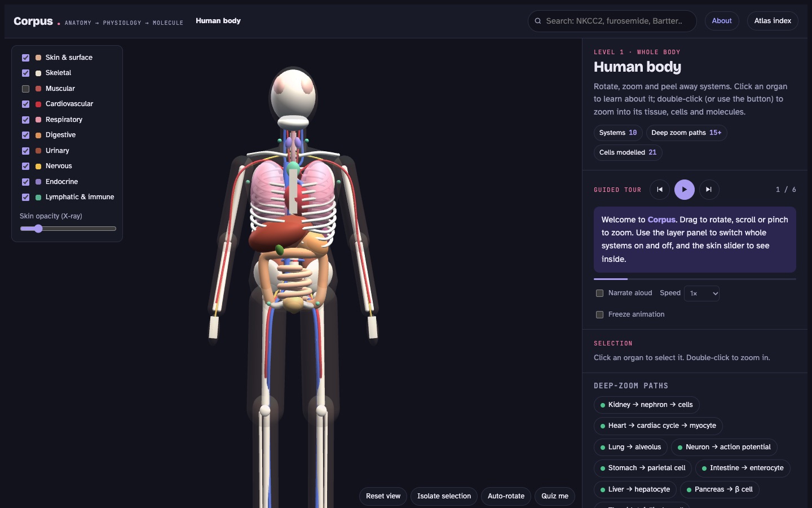Click the Deep zoom paths 15+ chip
The width and height of the screenshot is (812, 508).
(x=686, y=133)
